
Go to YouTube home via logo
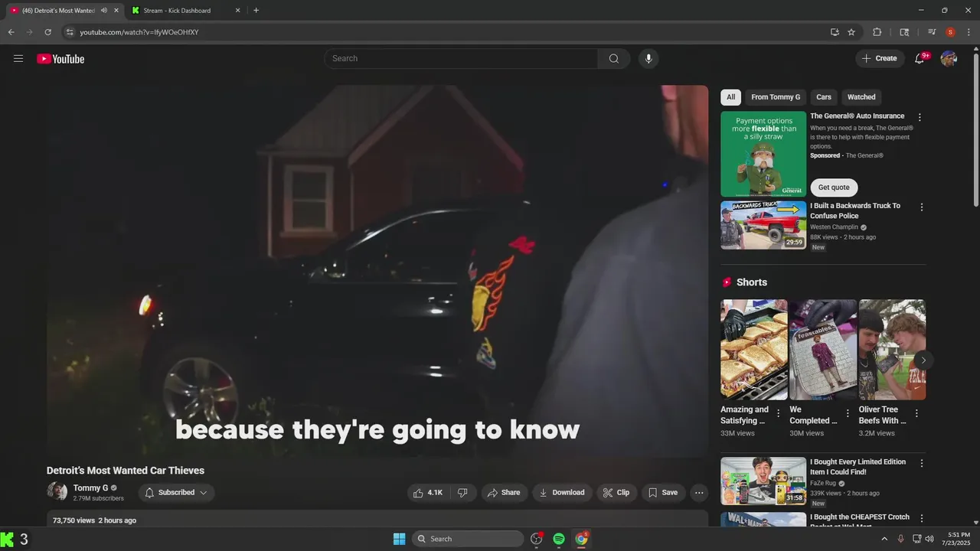[60, 59]
